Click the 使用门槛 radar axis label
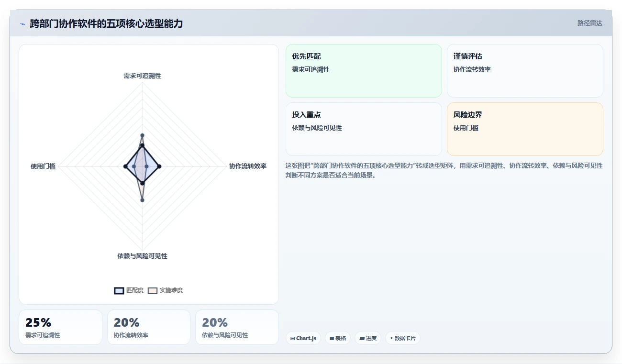This screenshot has height=364, width=622. click(43, 166)
